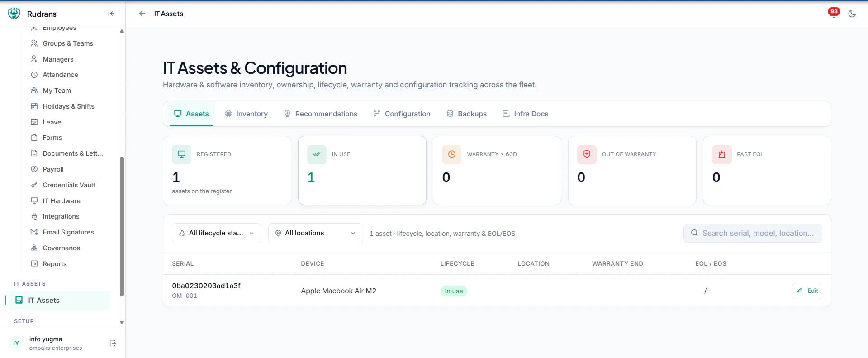868x358 pixels.
Task: Click the Registered card monitor icon
Action: pyautogui.click(x=181, y=154)
